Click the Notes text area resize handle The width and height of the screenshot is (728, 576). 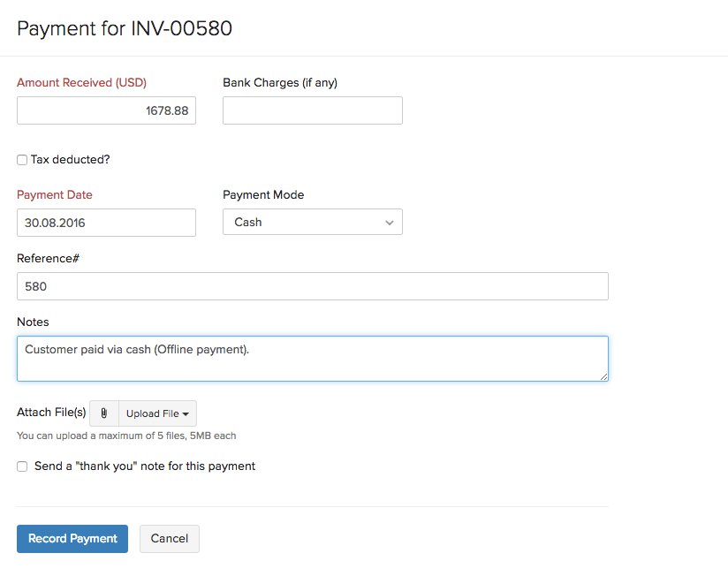(x=603, y=376)
